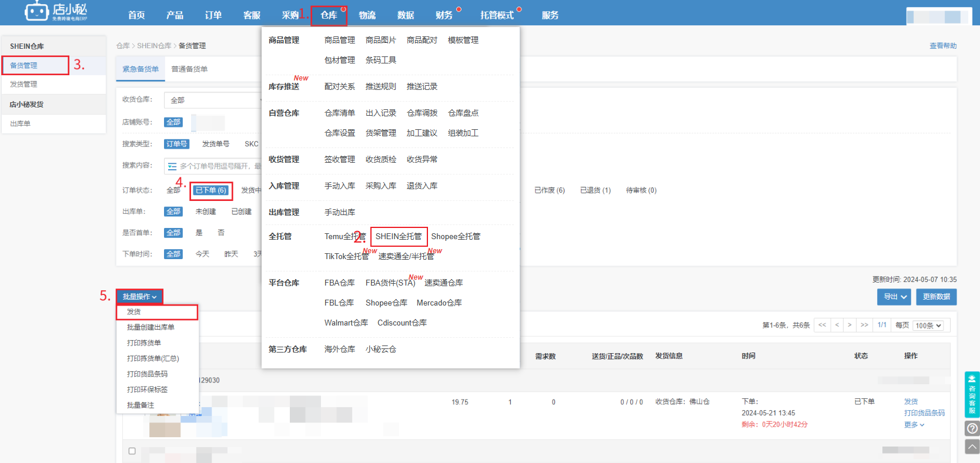Select SKC search type
Viewport: 980px width, 463px height.
click(x=252, y=144)
